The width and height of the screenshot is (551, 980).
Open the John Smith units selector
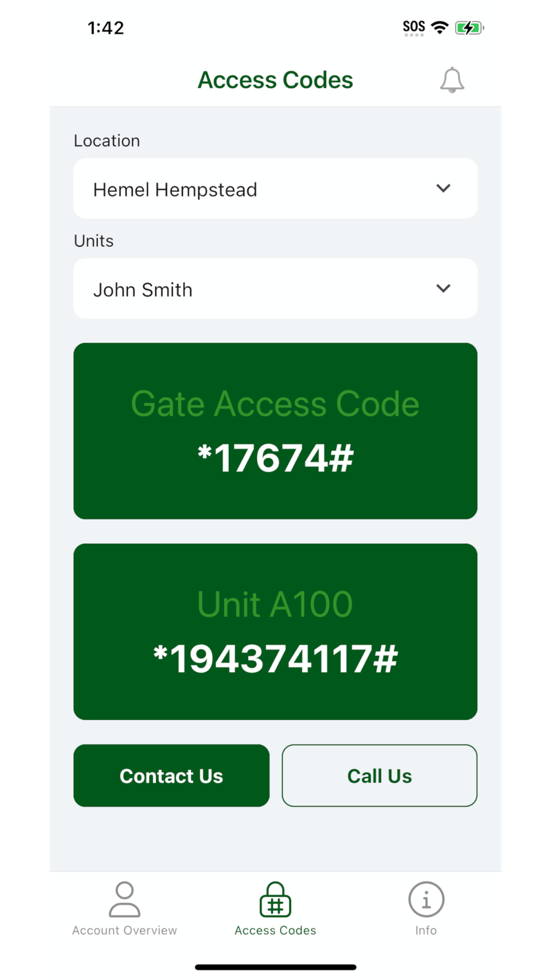(x=275, y=288)
